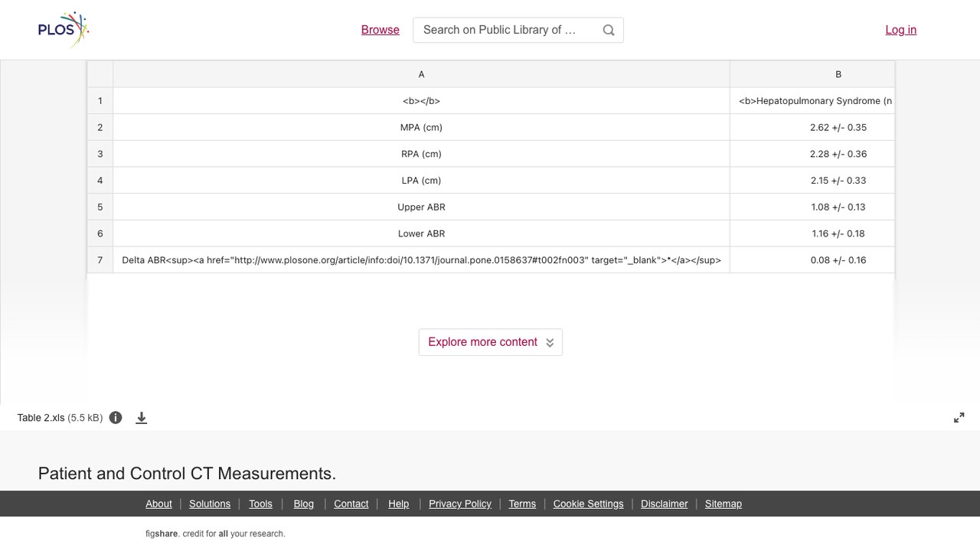Open the Contact footer link
The width and height of the screenshot is (980, 551).
coord(351,504)
